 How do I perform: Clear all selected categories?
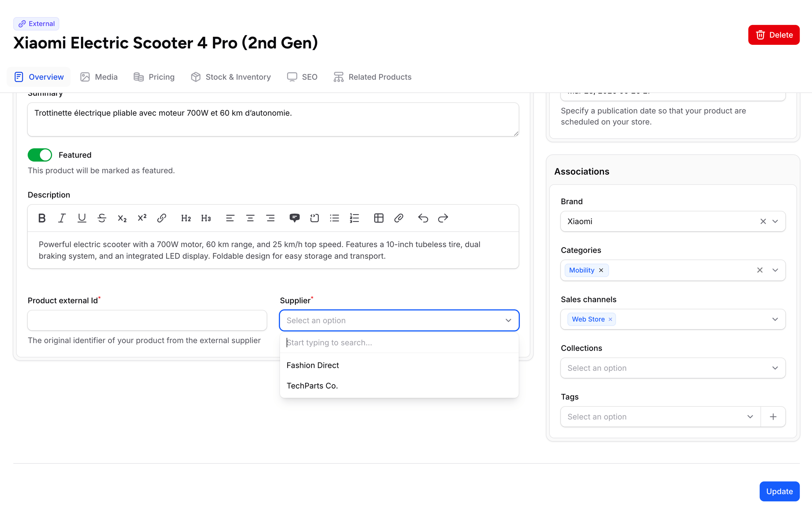[x=760, y=270]
